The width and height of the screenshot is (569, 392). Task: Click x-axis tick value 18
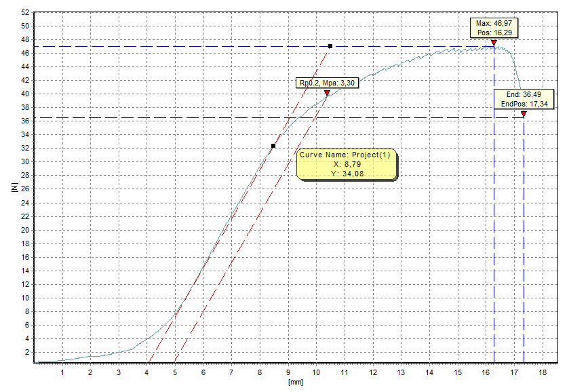click(543, 372)
